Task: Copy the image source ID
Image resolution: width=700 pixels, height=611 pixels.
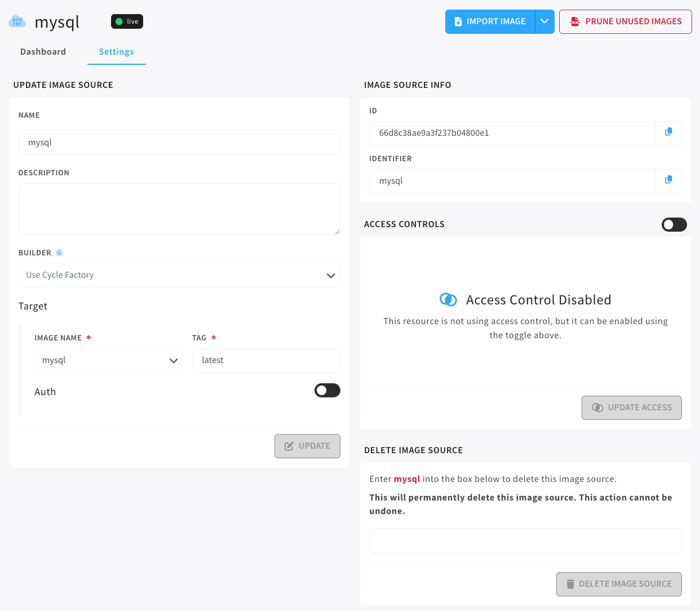Action: click(668, 133)
